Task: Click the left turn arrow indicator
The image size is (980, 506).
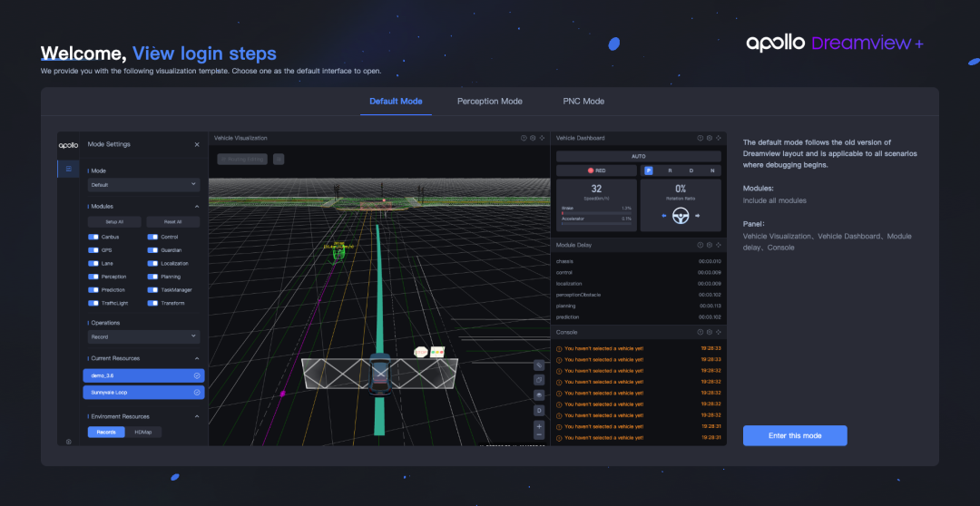Action: 664,216
